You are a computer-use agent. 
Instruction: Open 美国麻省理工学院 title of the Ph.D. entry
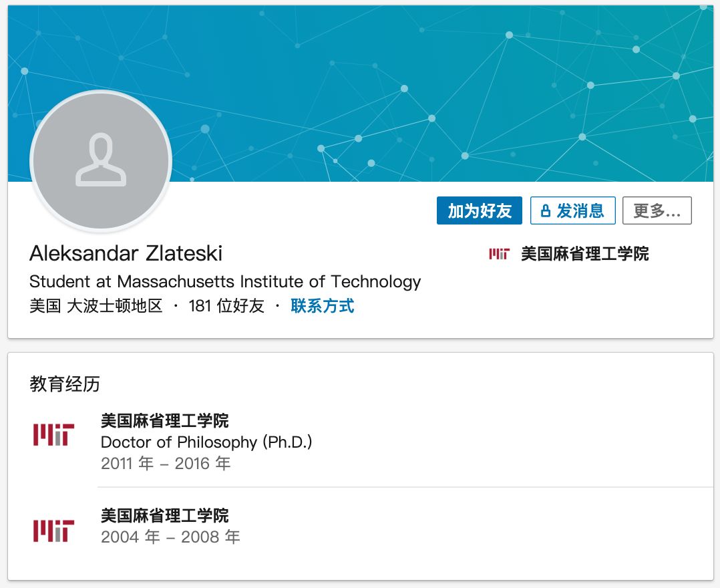[164, 420]
